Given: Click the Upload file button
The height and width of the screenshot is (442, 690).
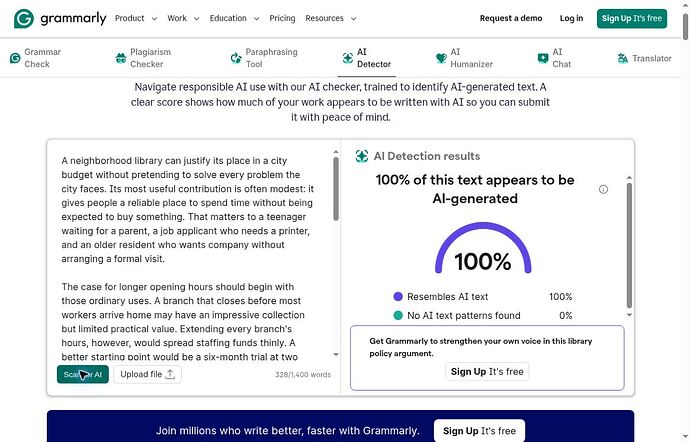Looking at the screenshot, I should pos(147,374).
